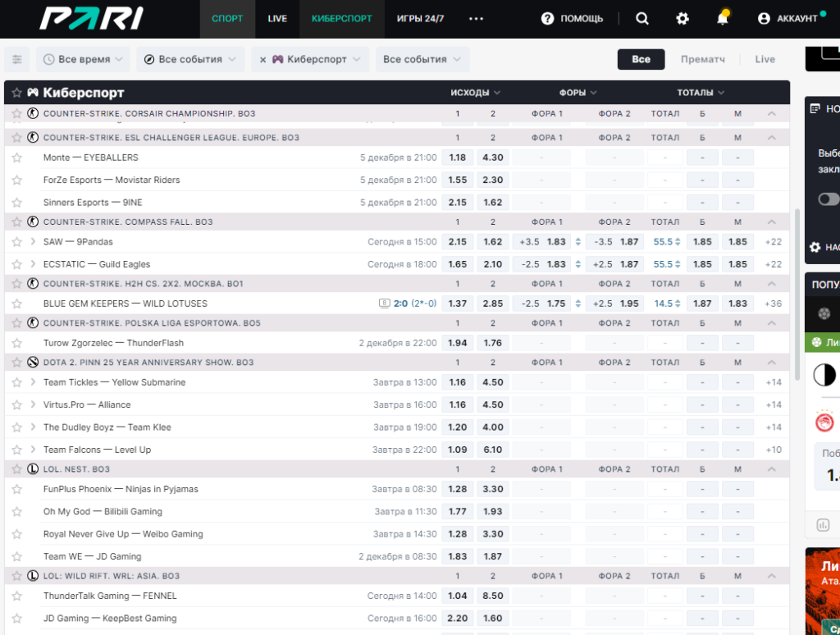Collapse DOTA 2 PINN section chevron

(771, 363)
